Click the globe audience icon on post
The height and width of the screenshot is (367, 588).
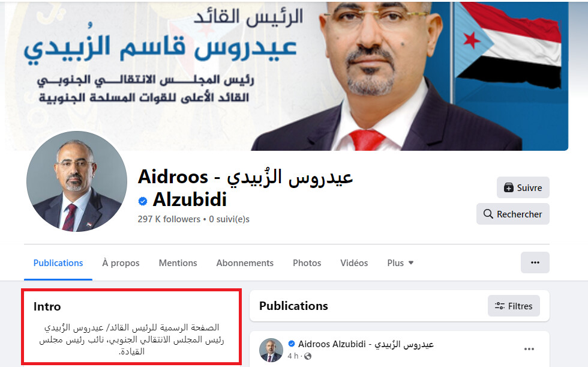(308, 356)
